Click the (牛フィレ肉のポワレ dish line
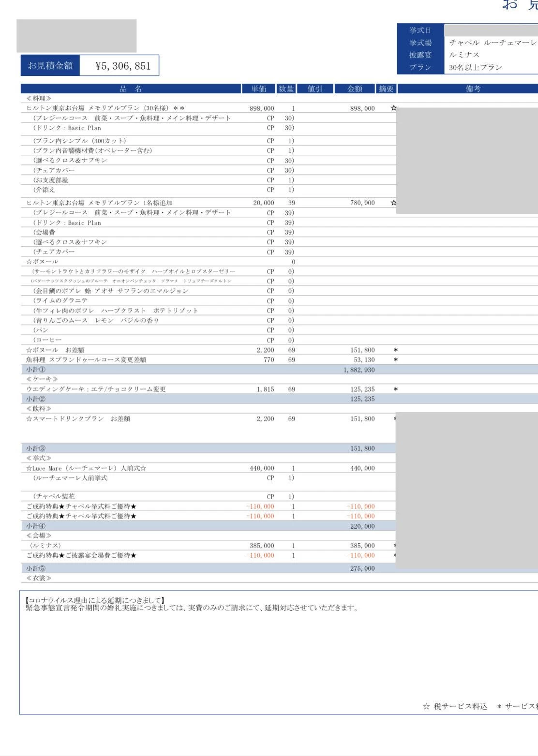The width and height of the screenshot is (538, 756). pyautogui.click(x=116, y=311)
